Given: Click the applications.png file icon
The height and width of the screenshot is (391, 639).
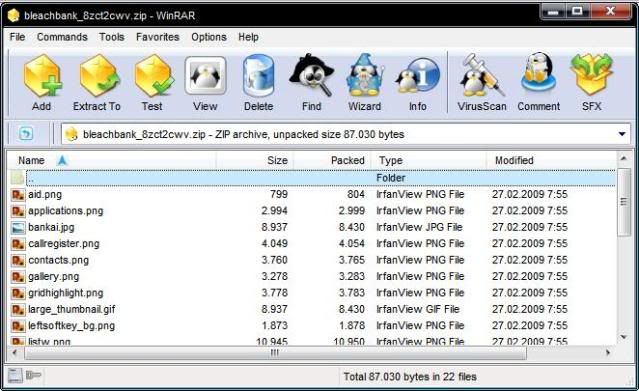Looking at the screenshot, I should (18, 211).
